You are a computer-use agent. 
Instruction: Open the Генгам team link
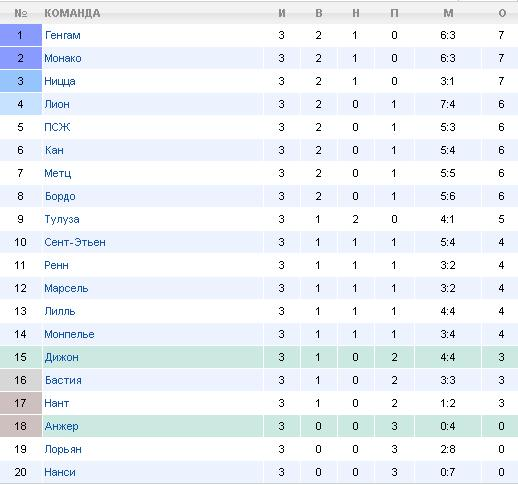click(63, 35)
